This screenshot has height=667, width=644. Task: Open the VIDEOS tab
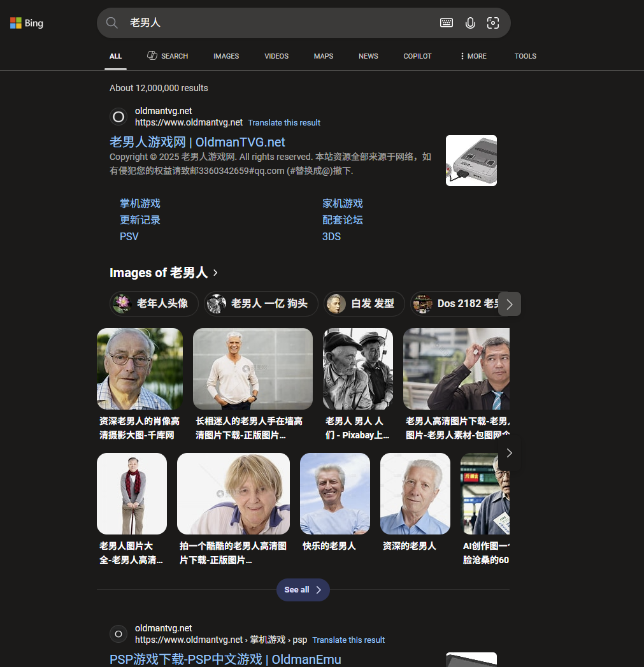(x=276, y=56)
